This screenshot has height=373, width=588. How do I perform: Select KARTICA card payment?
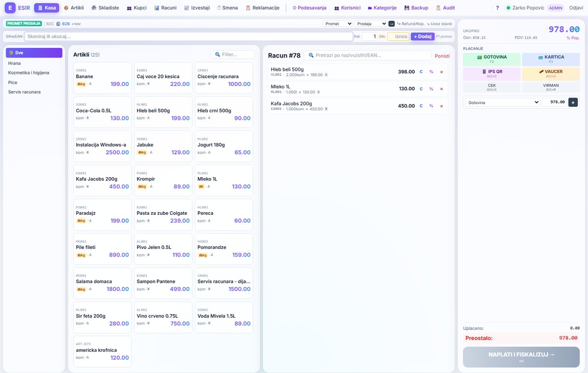coord(551,59)
